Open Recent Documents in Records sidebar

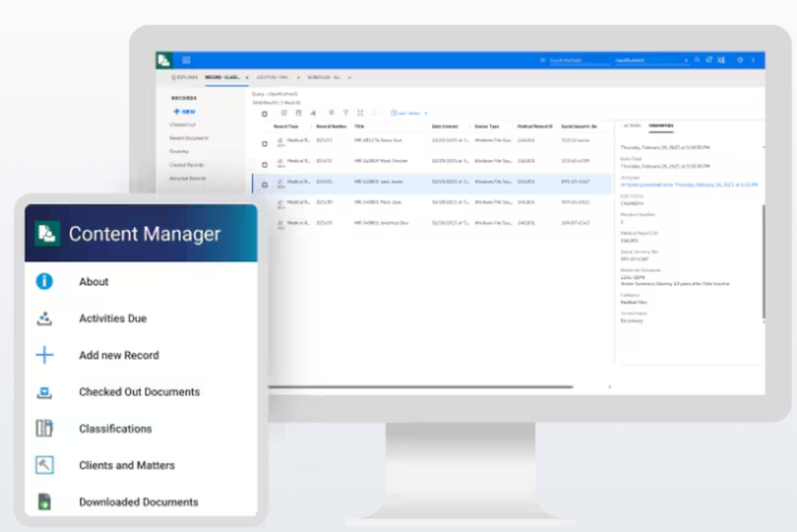(189, 139)
